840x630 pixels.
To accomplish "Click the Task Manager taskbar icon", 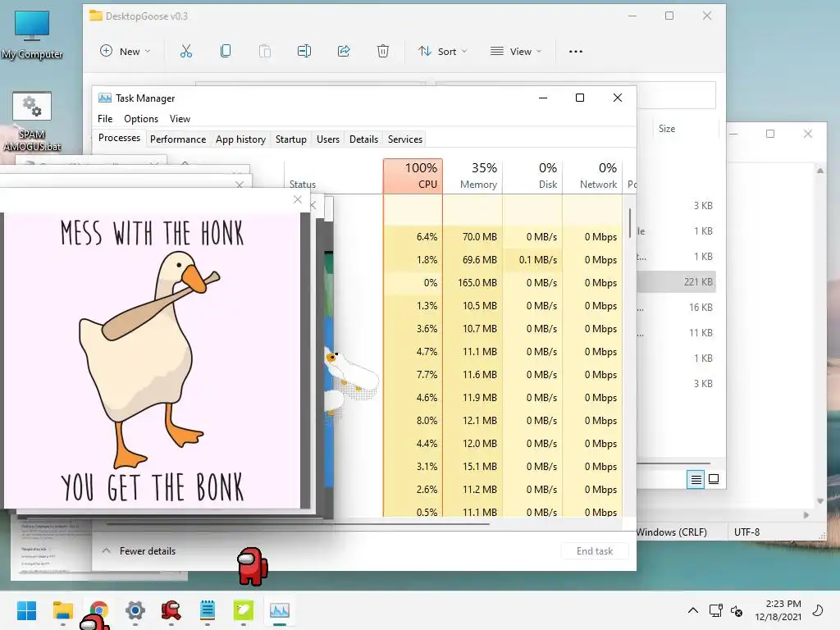I will tap(280, 610).
